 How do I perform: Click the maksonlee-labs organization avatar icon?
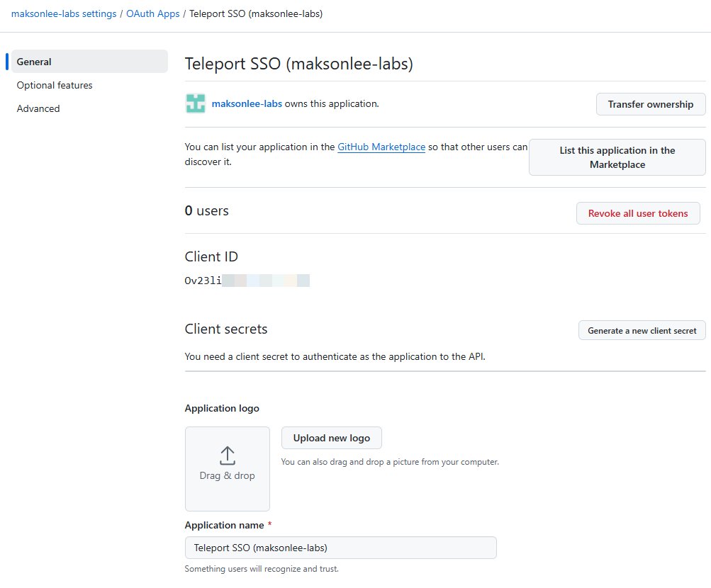click(x=196, y=103)
